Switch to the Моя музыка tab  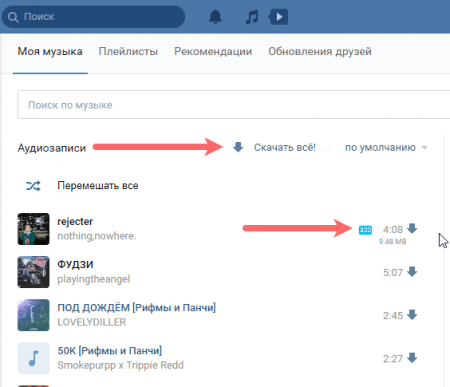[50, 51]
